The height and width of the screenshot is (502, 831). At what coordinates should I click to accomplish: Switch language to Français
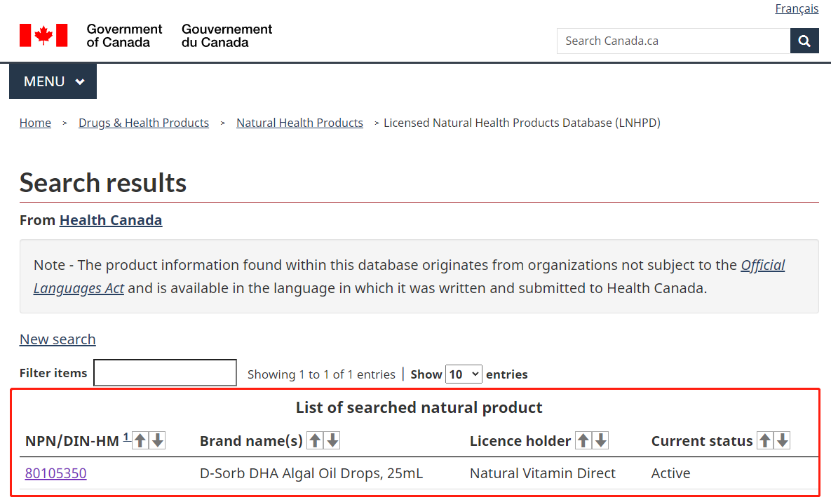[x=797, y=8]
